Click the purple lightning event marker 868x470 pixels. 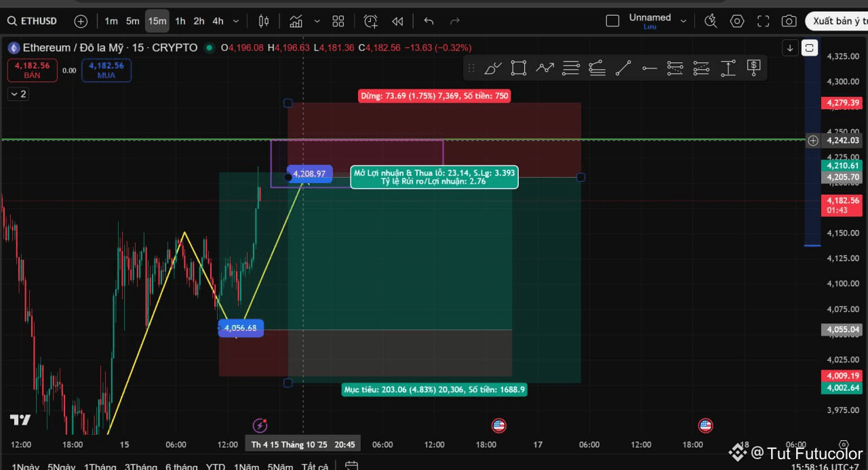(x=260, y=425)
